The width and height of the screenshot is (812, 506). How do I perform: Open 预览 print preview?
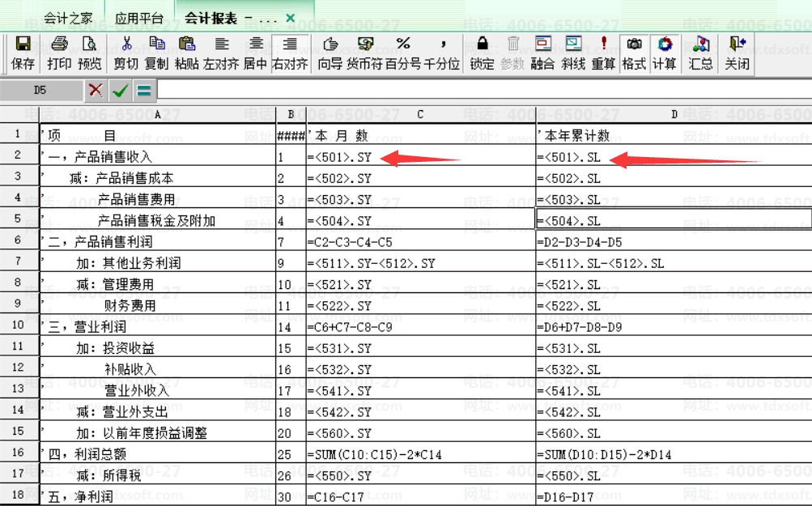click(90, 52)
